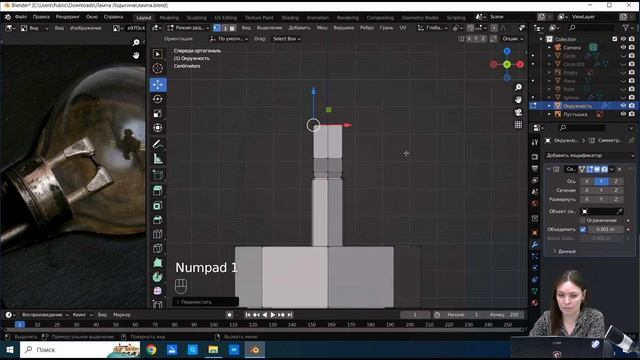Select the Annotate pencil tool
This screenshot has width=640, height=360.
[158, 144]
